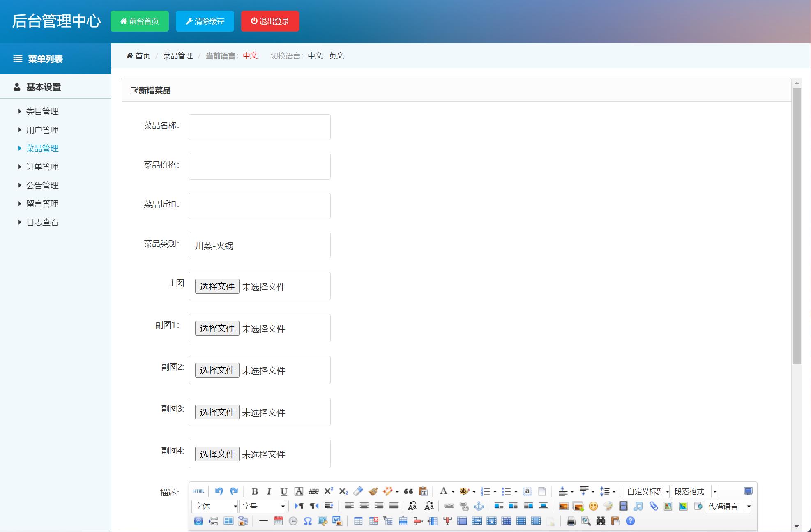The height and width of the screenshot is (532, 811).
Task: Click the 菜品名称 input field
Action: pos(259,127)
